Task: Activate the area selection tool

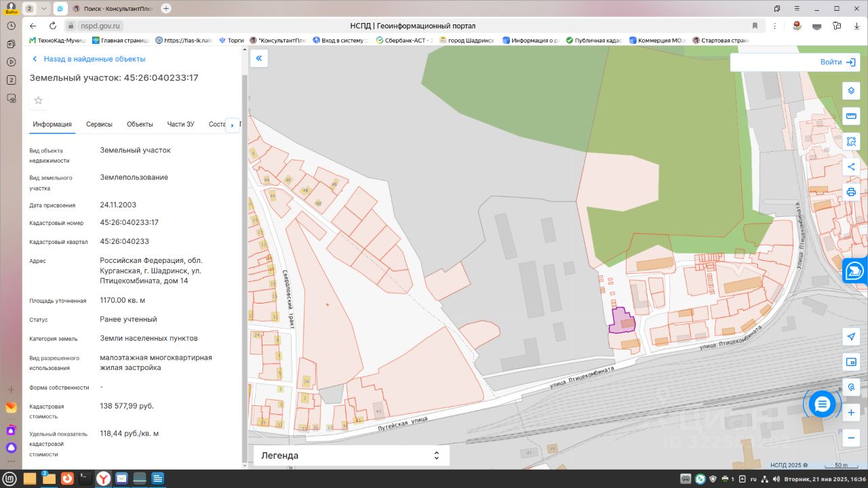Action: coord(851,141)
